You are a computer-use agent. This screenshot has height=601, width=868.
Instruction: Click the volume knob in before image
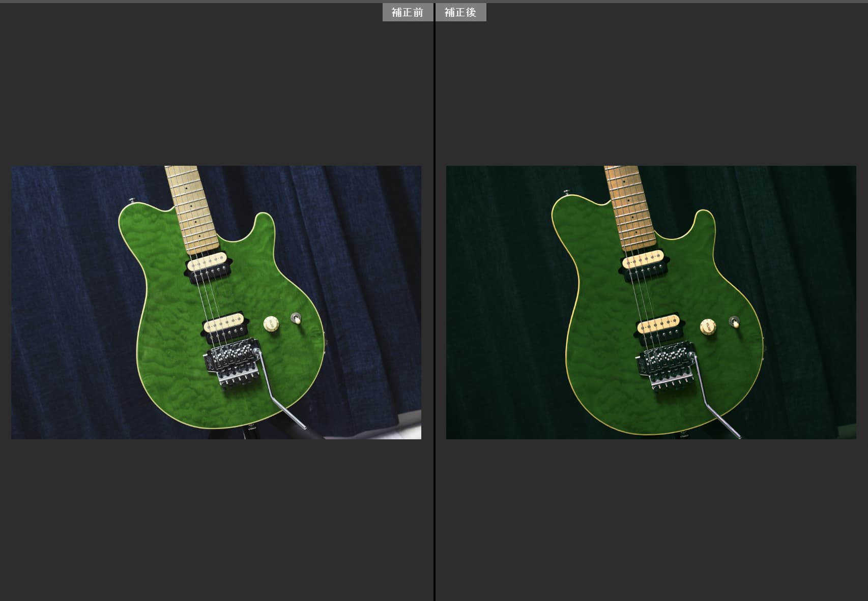271,324
